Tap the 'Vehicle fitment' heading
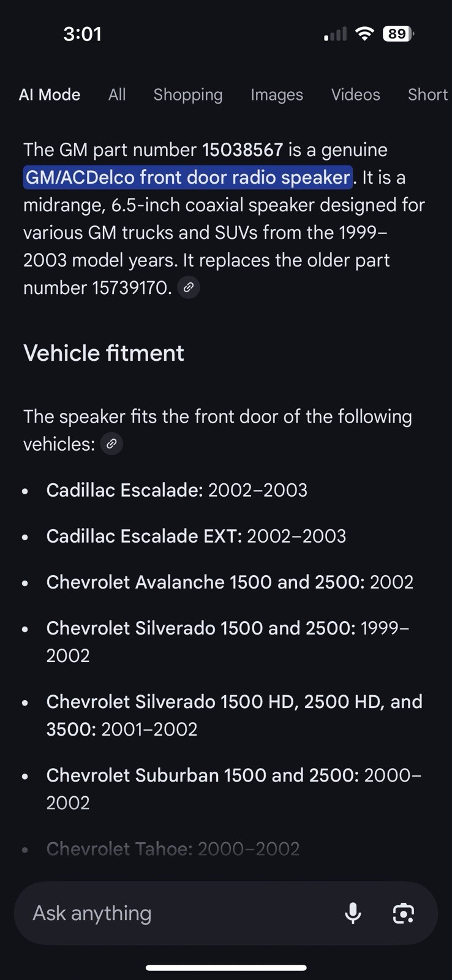 [x=104, y=353]
